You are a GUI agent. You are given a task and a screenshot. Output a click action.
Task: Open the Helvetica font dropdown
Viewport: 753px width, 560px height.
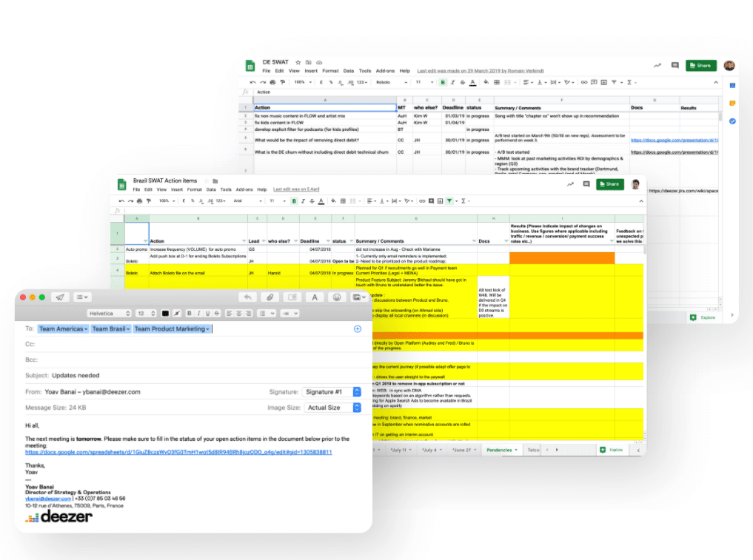[x=109, y=314]
